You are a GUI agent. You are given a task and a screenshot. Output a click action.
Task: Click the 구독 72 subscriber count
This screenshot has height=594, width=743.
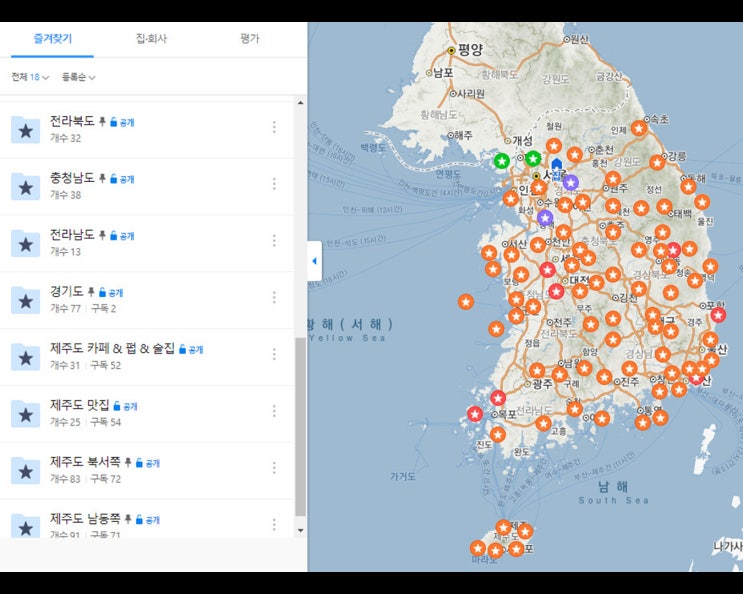106,479
